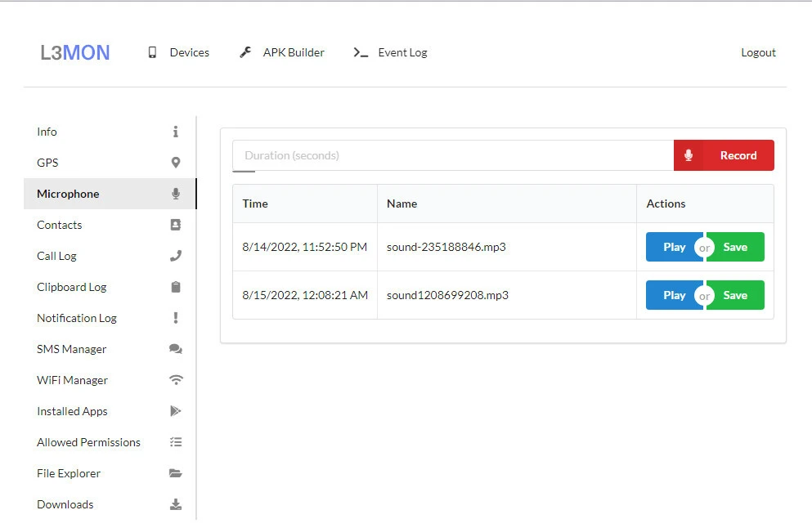
Task: Click the GPS location pin icon
Action: pyautogui.click(x=175, y=163)
